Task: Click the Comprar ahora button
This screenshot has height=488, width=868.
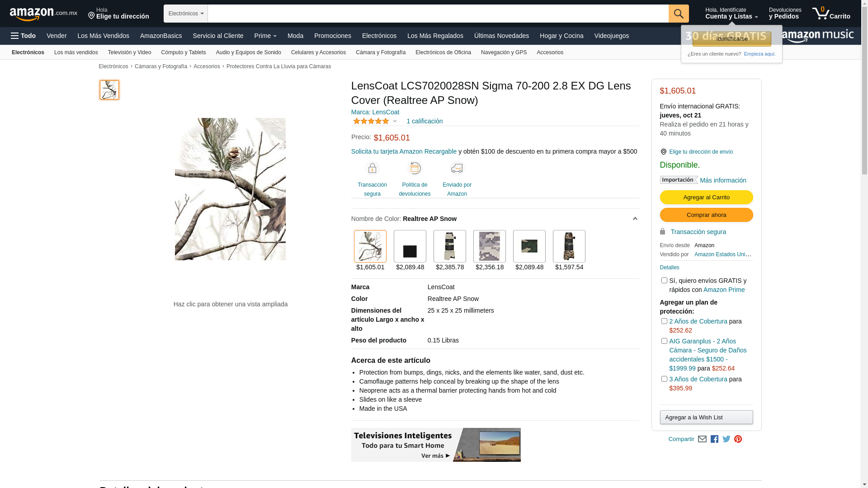Action: (x=706, y=215)
